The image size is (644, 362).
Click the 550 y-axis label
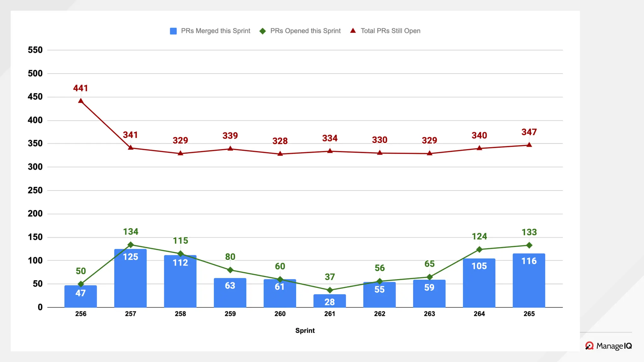35,50
